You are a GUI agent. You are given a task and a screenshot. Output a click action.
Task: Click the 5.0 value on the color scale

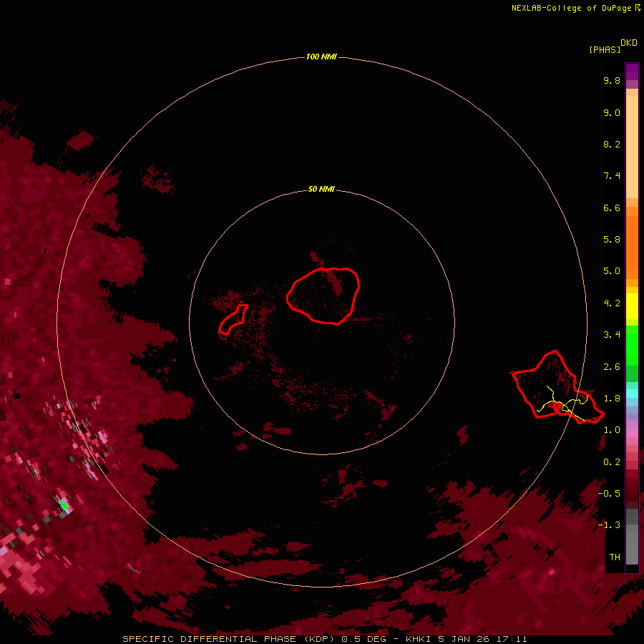coord(612,271)
